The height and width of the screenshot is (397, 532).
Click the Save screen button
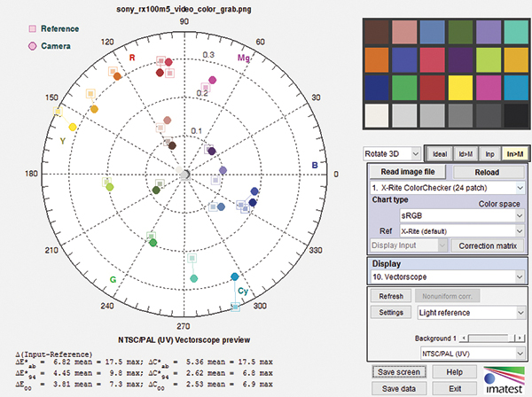tap(399, 372)
